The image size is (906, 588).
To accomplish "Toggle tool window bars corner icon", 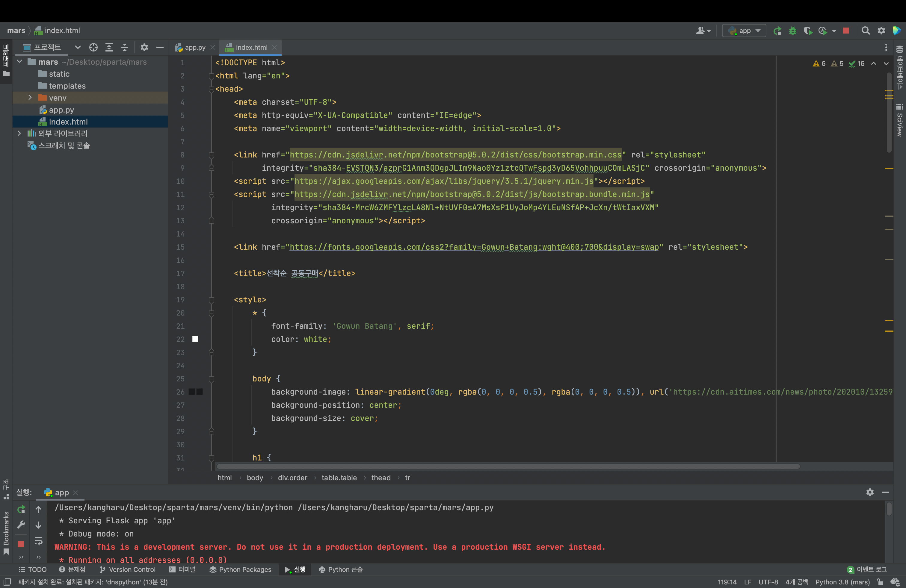I will 7,582.
